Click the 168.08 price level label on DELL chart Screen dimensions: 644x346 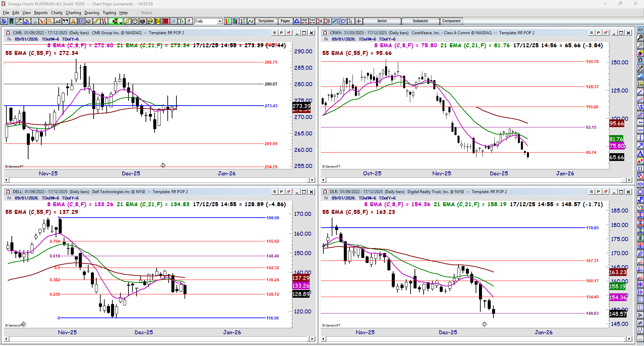[x=273, y=218]
